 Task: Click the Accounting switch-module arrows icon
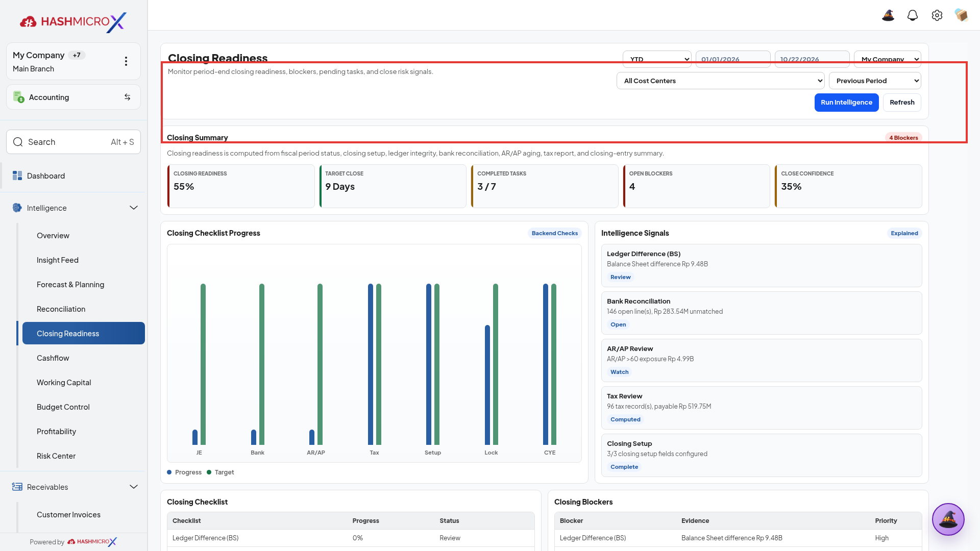coord(128,97)
